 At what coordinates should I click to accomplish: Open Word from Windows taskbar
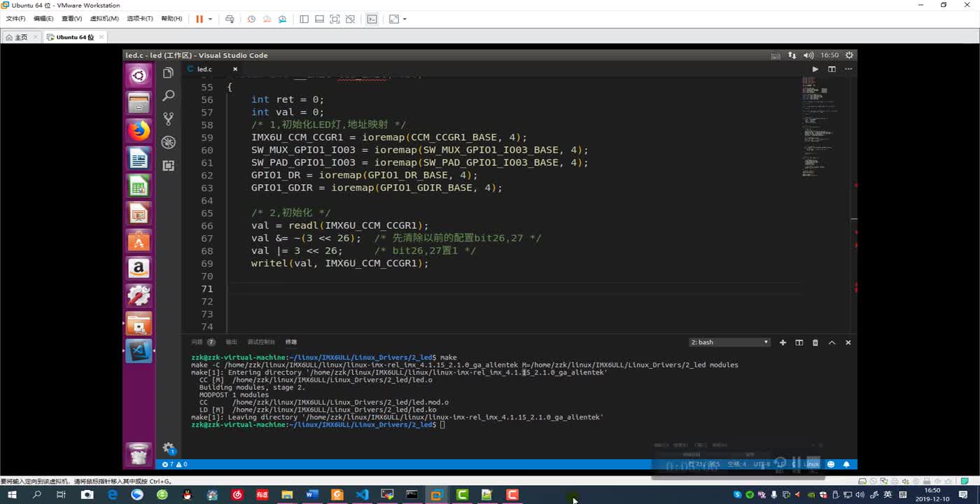[x=312, y=494]
